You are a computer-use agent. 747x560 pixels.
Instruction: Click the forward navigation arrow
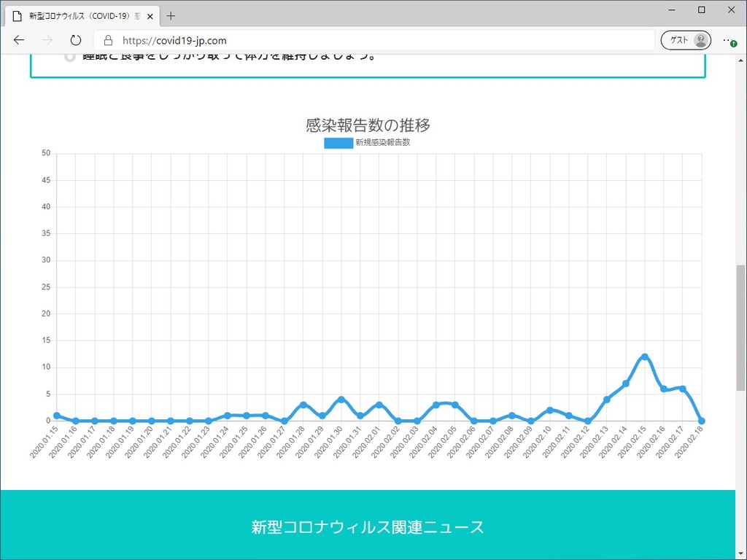tap(47, 40)
